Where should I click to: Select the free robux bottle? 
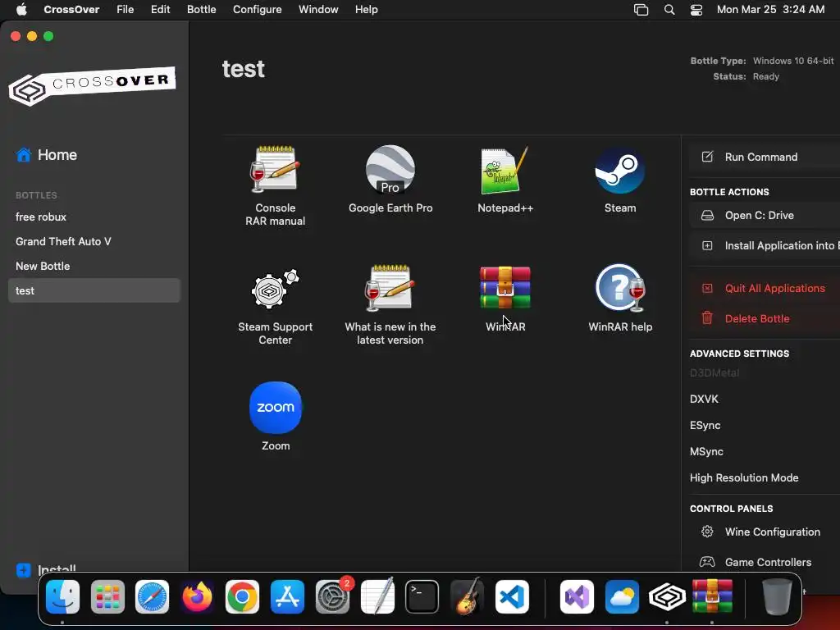click(x=94, y=217)
